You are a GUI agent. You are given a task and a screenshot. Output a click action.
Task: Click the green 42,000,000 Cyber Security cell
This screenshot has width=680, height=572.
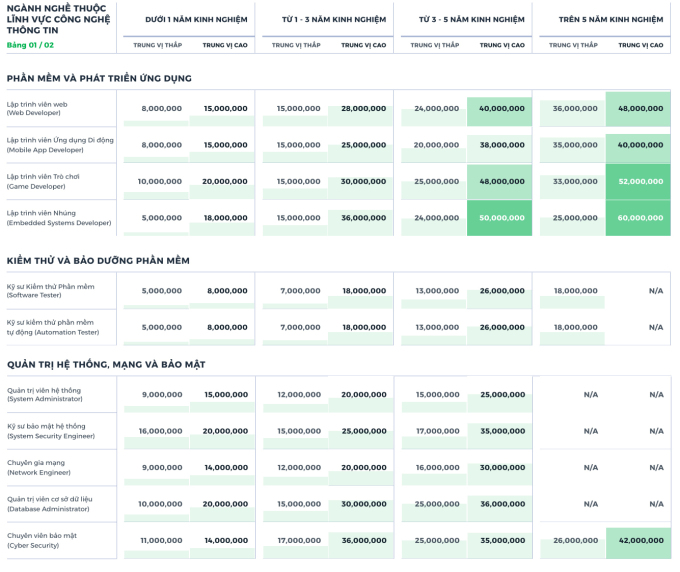pos(640,540)
